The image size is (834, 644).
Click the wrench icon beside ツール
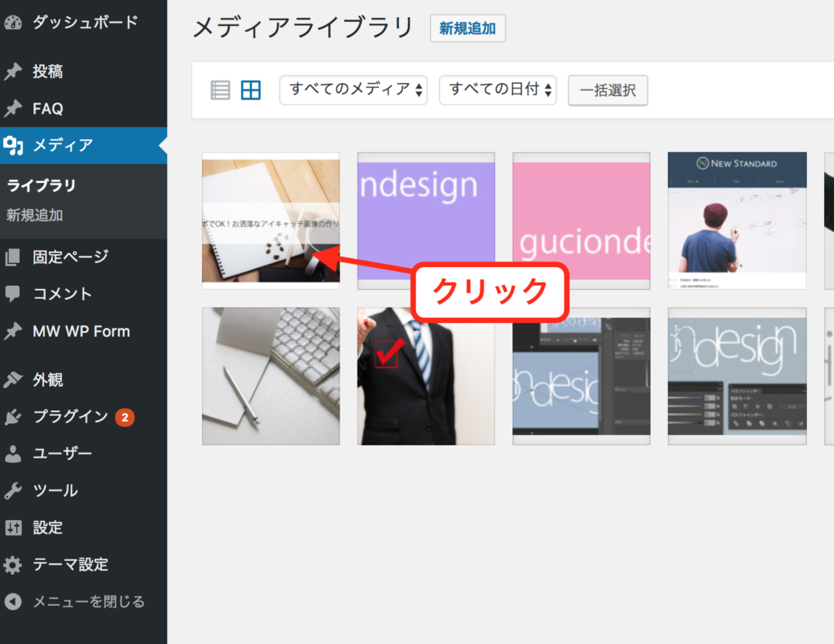pos(13,491)
